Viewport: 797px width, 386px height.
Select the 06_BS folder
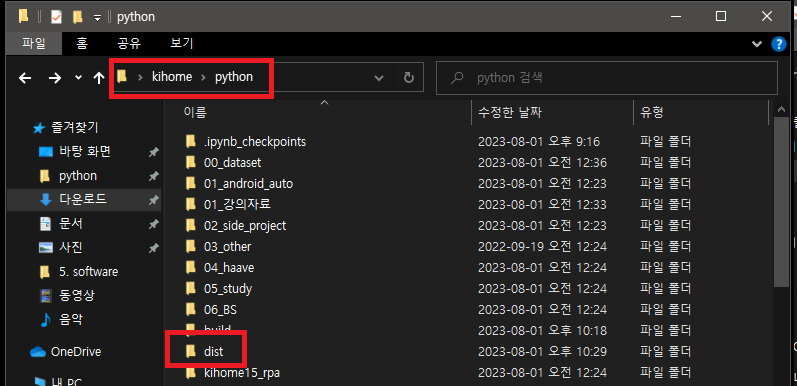tap(220, 310)
